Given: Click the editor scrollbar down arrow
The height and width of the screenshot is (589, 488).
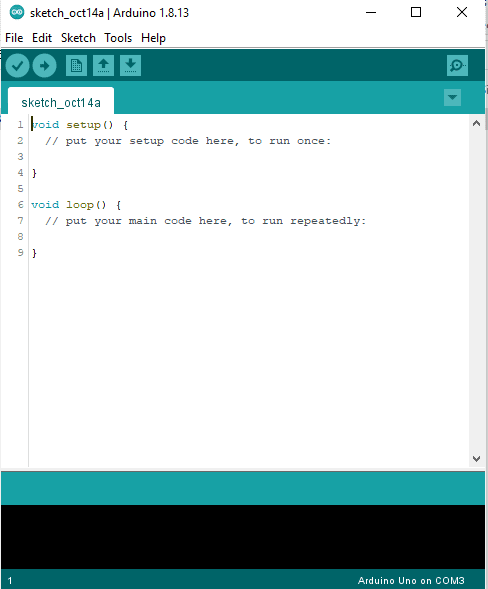Looking at the screenshot, I should 476,459.
